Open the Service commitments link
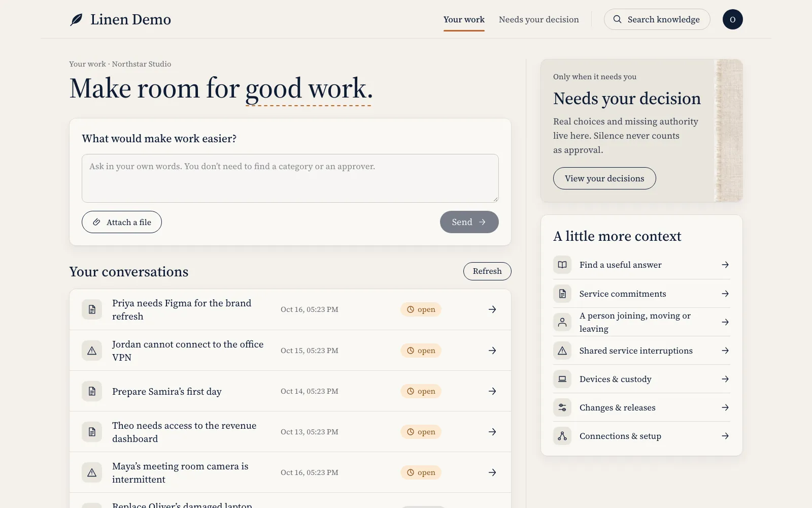812x508 pixels. tap(641, 294)
